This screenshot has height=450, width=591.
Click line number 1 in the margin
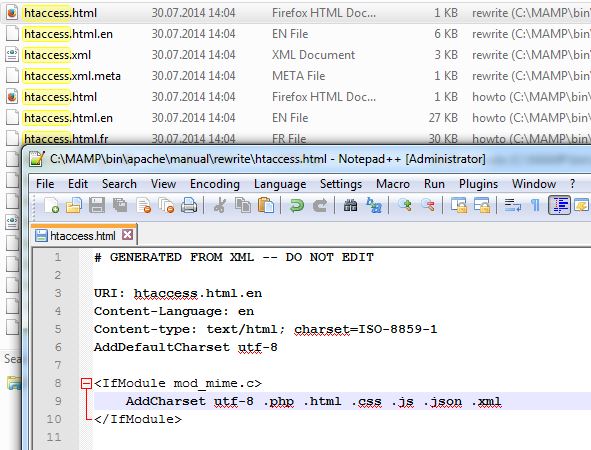(58, 257)
